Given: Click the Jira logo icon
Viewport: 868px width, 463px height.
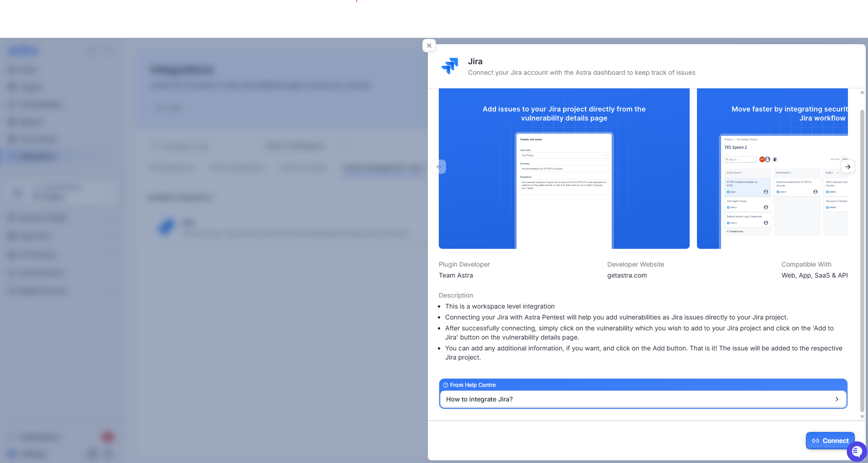Looking at the screenshot, I should click(x=450, y=66).
